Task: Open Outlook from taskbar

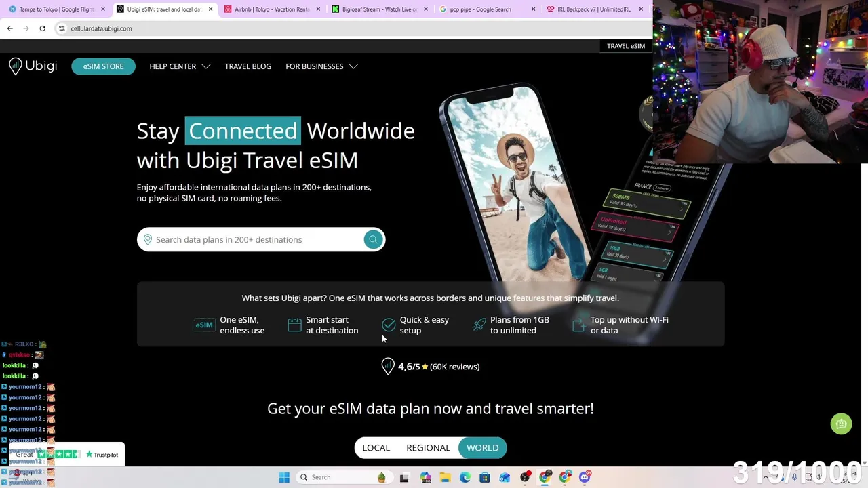Action: tap(505, 477)
